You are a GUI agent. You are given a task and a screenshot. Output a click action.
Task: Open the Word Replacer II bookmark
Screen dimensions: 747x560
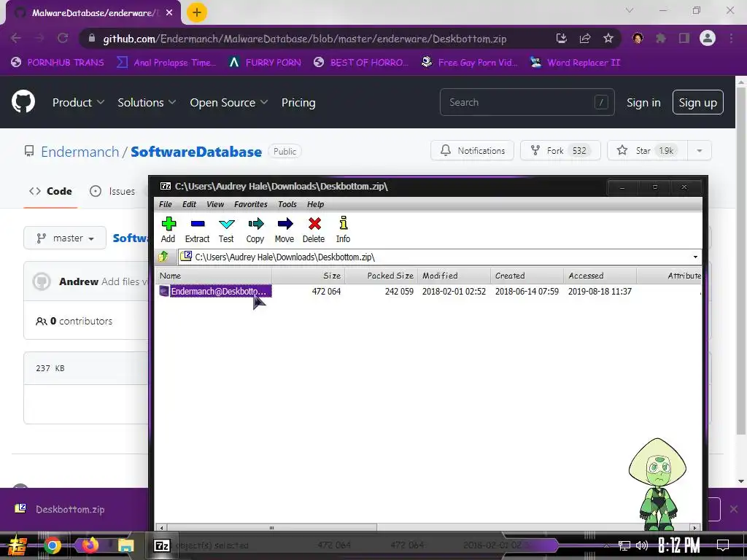[575, 63]
